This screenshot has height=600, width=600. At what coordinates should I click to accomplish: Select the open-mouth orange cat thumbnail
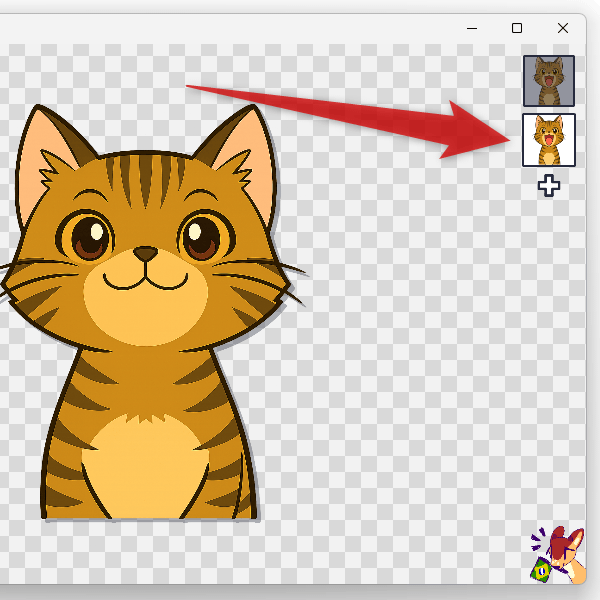click(x=548, y=140)
